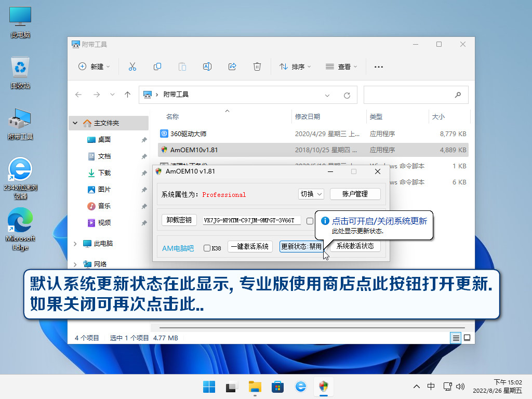
Task: Sort files by the 名称 column header
Action: (x=172, y=117)
